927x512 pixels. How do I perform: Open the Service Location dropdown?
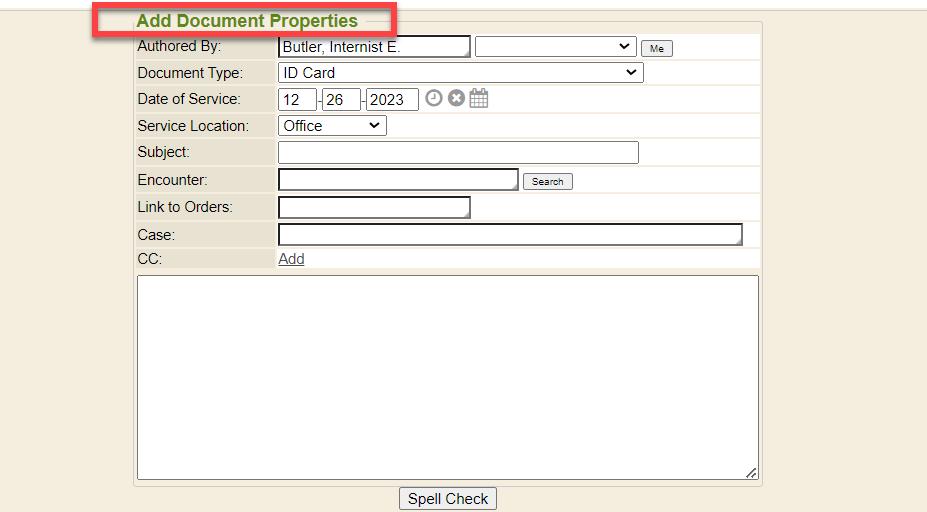coord(332,125)
